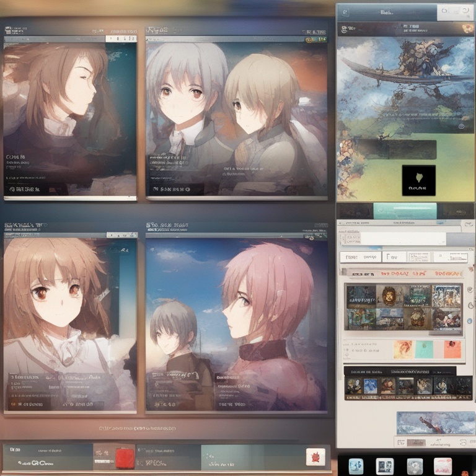Click the teal segment of the bottom bar
Screen dimensions: 476x476
click(232, 457)
